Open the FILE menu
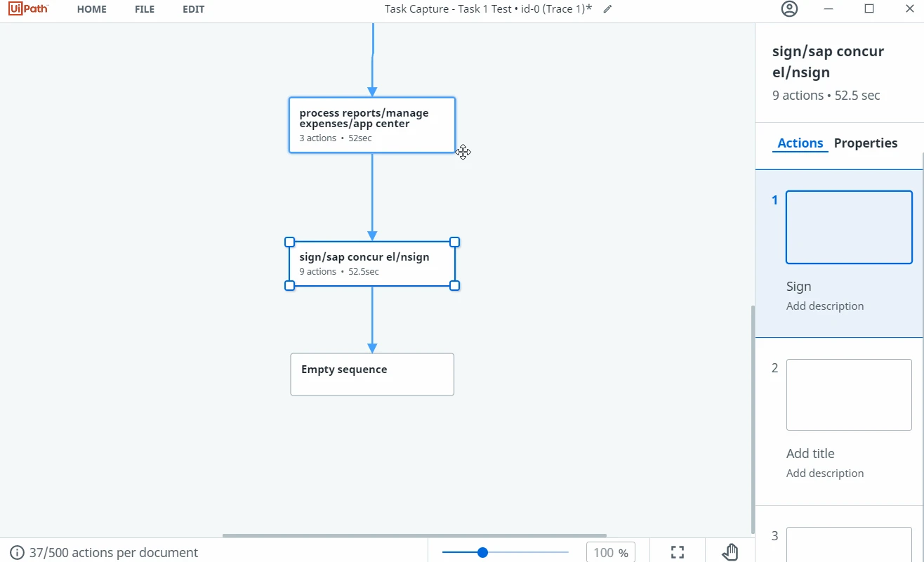 pos(145,10)
